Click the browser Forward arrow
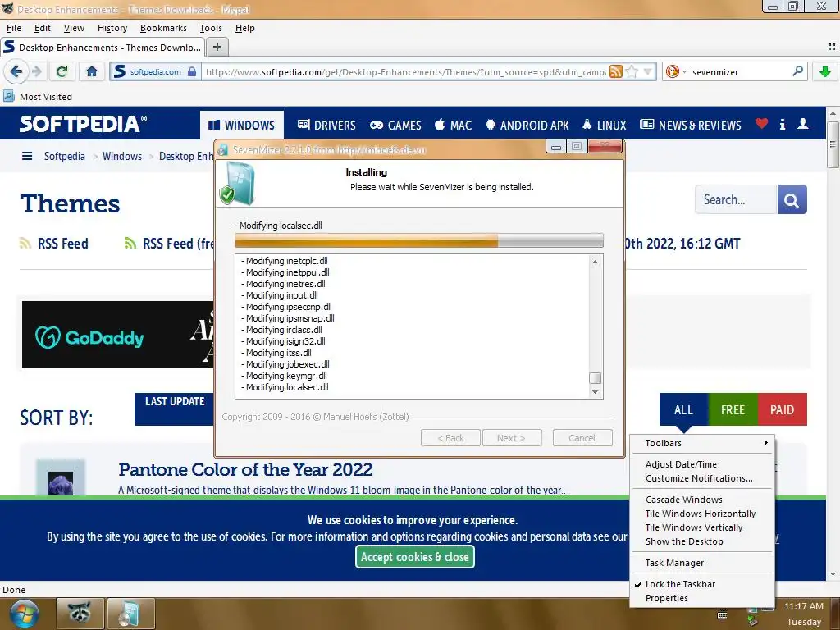Image resolution: width=840 pixels, height=630 pixels. coord(36,71)
